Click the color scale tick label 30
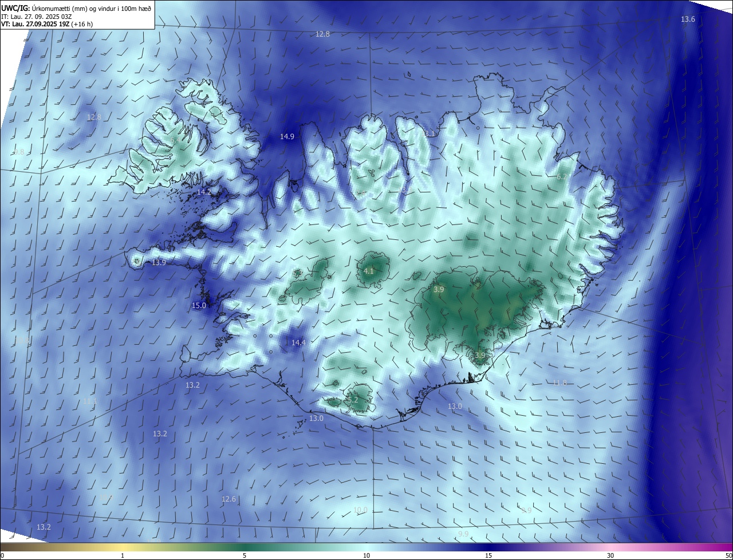 pos(610,555)
